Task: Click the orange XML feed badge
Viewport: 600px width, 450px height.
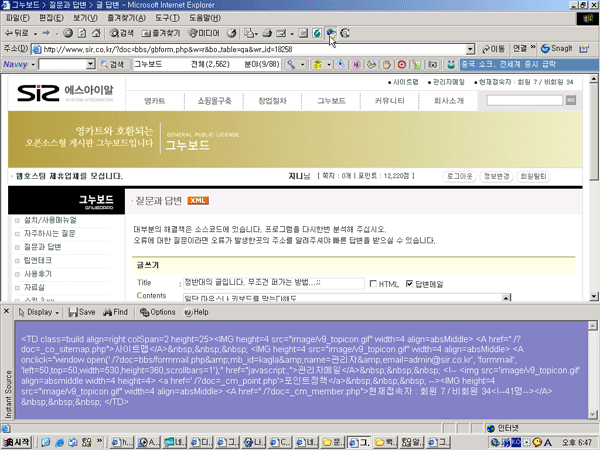Action: 198,200
